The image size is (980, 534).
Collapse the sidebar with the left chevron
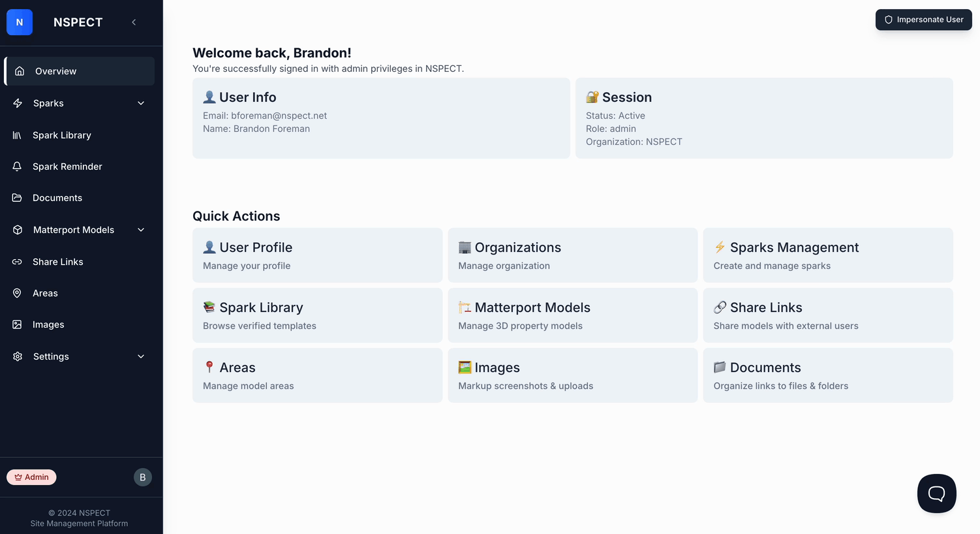pyautogui.click(x=134, y=22)
